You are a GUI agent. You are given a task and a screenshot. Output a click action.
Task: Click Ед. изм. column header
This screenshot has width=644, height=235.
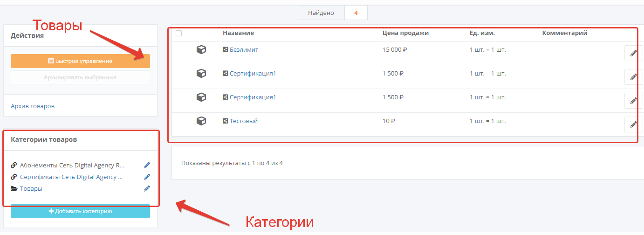tap(482, 33)
